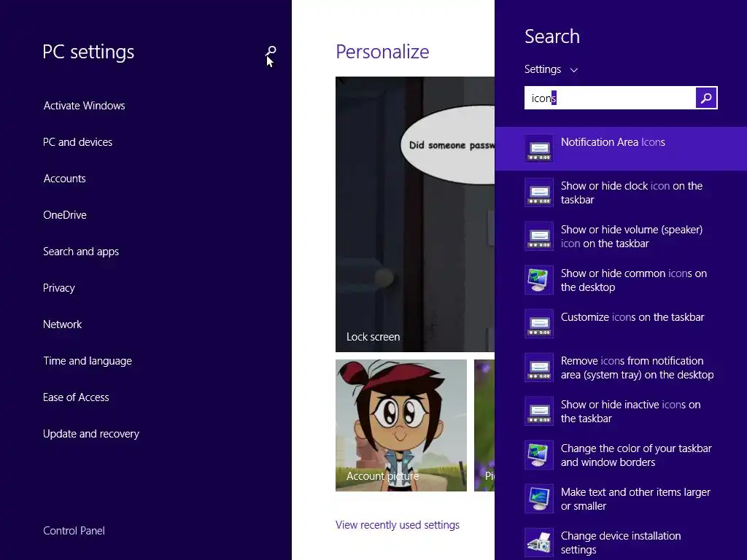
Task: Select Show or hide inactive icons on the taskbar
Action: tap(621, 411)
